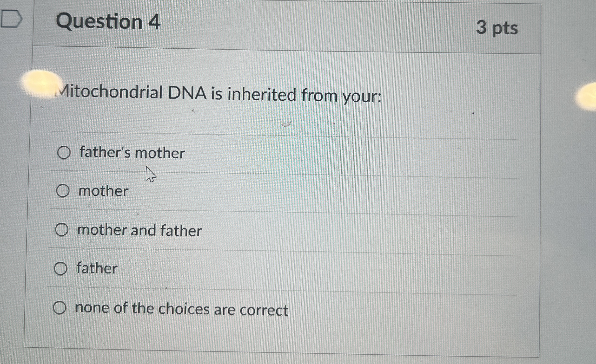The height and width of the screenshot is (364, 596).
Task: Select "none of the choices are correct"
Action: (x=60, y=307)
